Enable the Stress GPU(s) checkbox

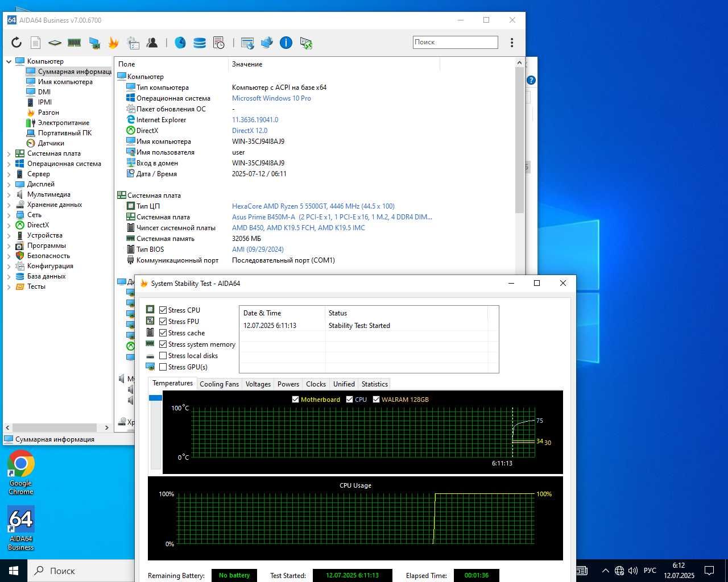tap(163, 367)
